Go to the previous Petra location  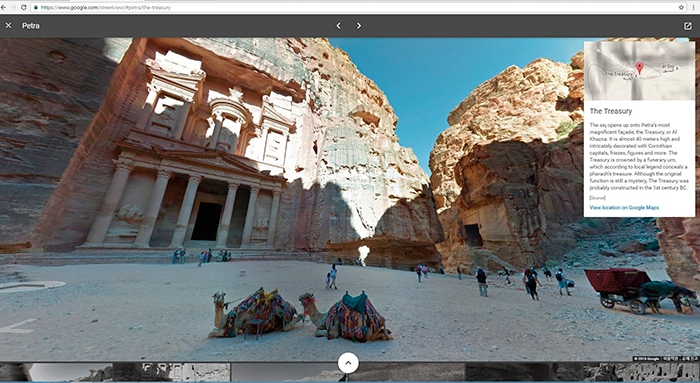coord(338,26)
